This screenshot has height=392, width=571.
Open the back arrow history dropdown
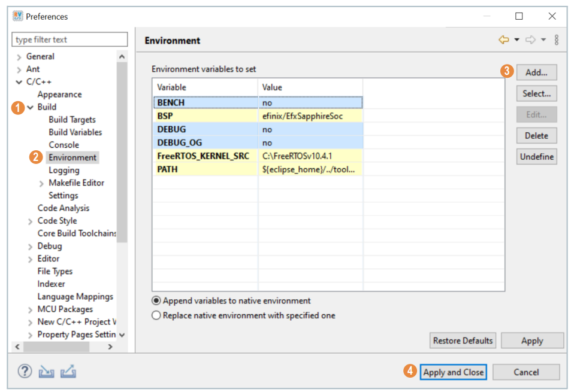516,40
